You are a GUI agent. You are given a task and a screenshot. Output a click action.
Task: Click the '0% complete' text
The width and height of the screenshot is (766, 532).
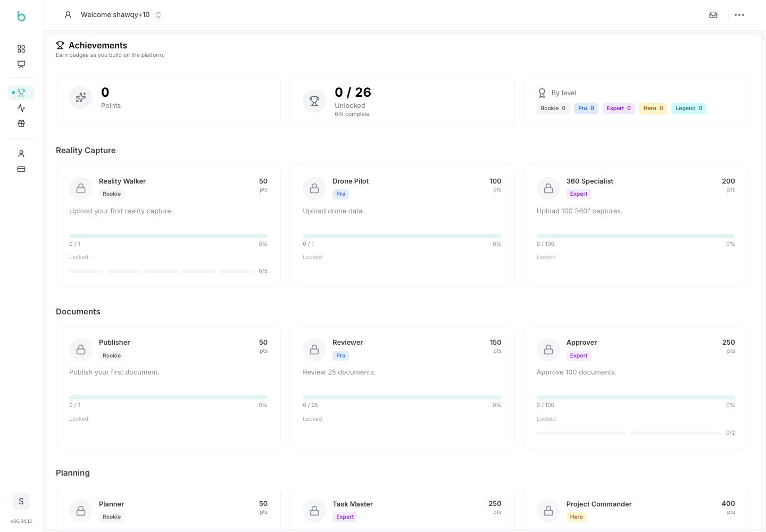pyautogui.click(x=352, y=114)
